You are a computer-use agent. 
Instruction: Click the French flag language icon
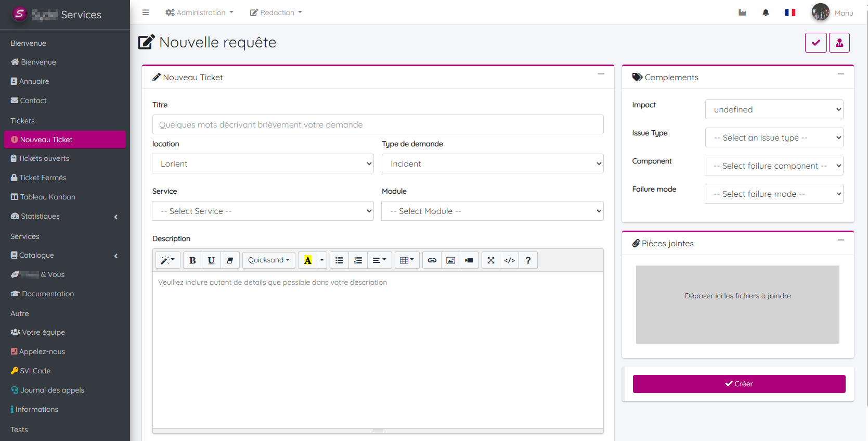(x=790, y=12)
